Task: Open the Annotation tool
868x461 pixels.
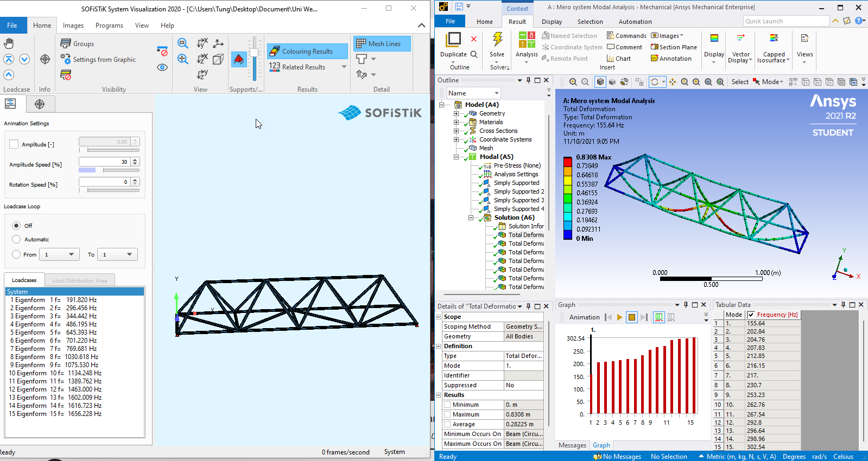Action: pos(671,59)
